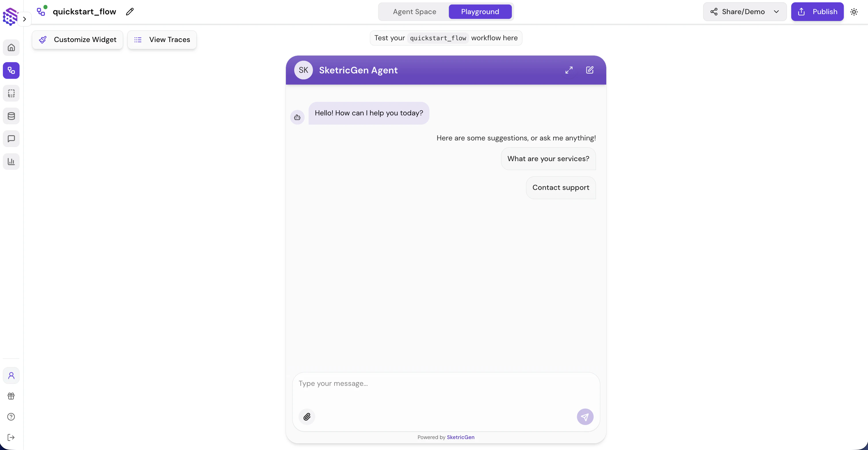Viewport: 868px width, 450px height.
Task: Open the Home section in the sidebar
Action: click(11, 47)
